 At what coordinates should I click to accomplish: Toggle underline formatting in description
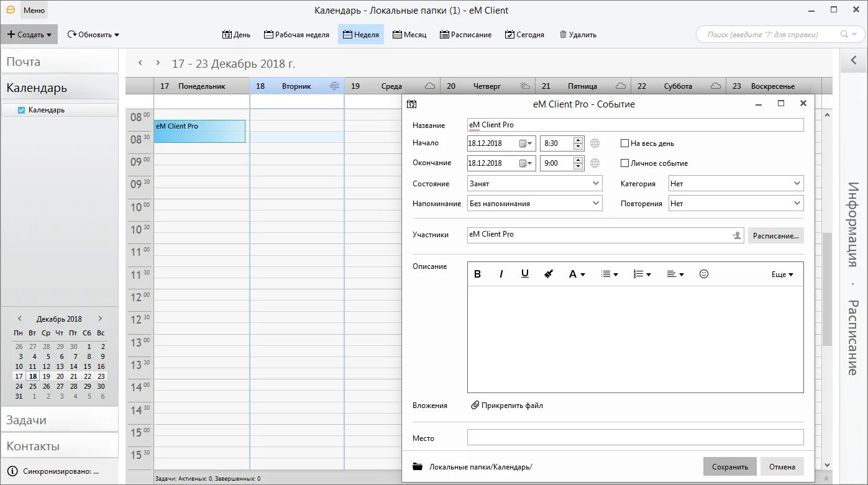[525, 274]
